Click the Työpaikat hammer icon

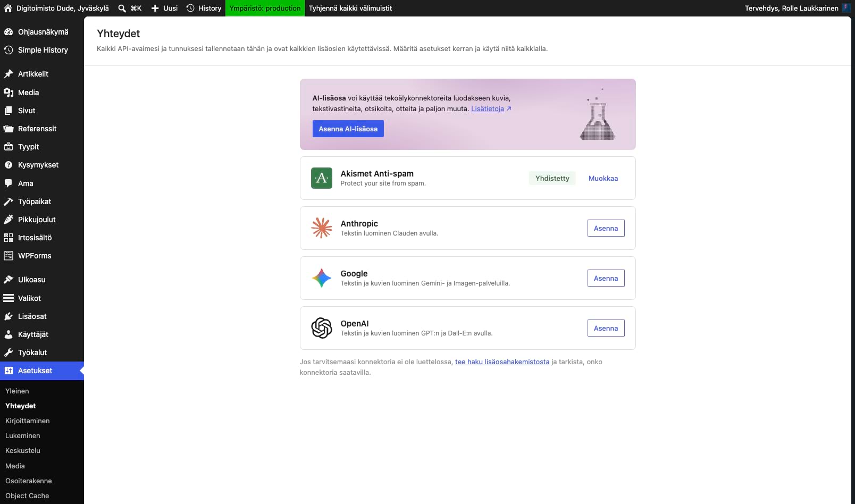pyautogui.click(x=9, y=201)
